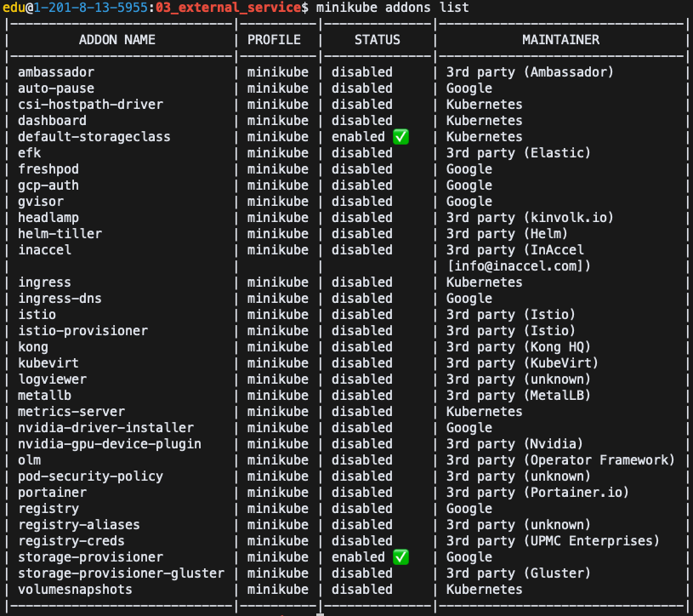Select the 'headlamp' addon name
Screen dimensions: 693x616
pos(48,218)
